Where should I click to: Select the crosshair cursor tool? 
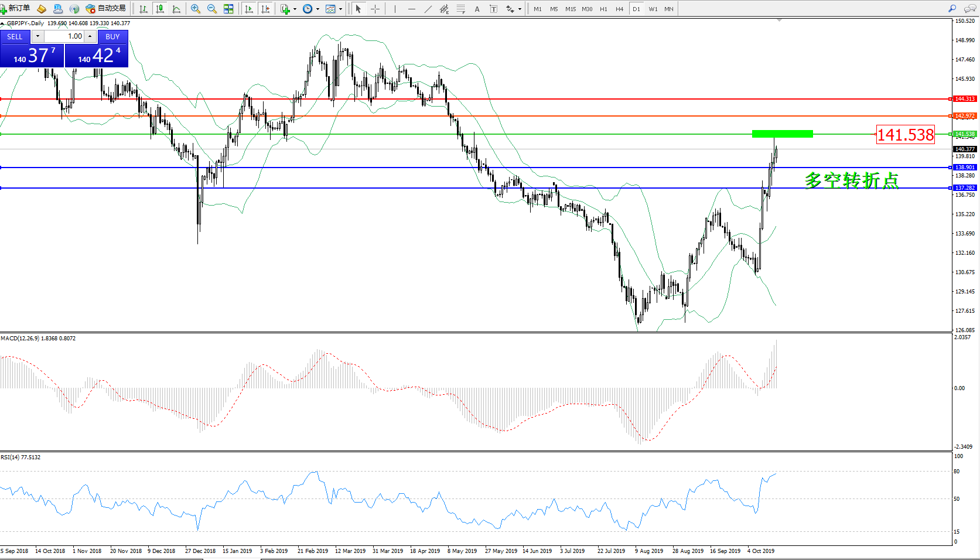(x=375, y=9)
